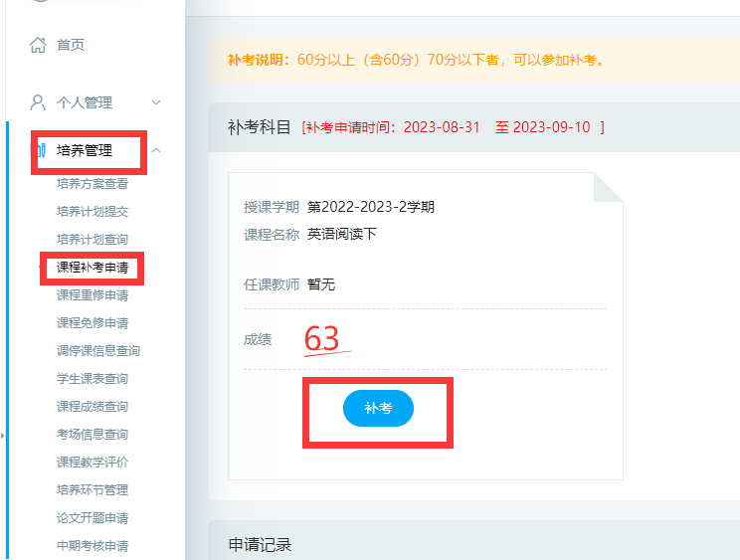Select 课程补考申请 in sidebar
This screenshot has height=560, width=740.
pyautogui.click(x=92, y=268)
